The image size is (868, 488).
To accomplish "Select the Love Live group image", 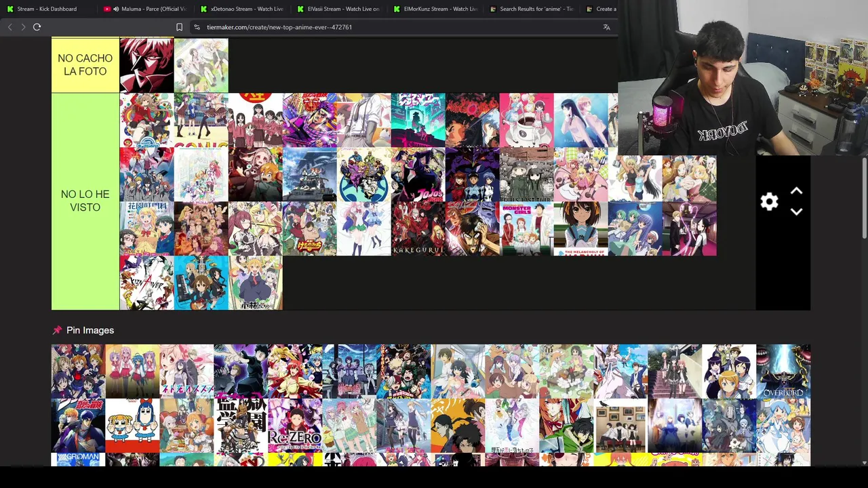I will (x=78, y=371).
